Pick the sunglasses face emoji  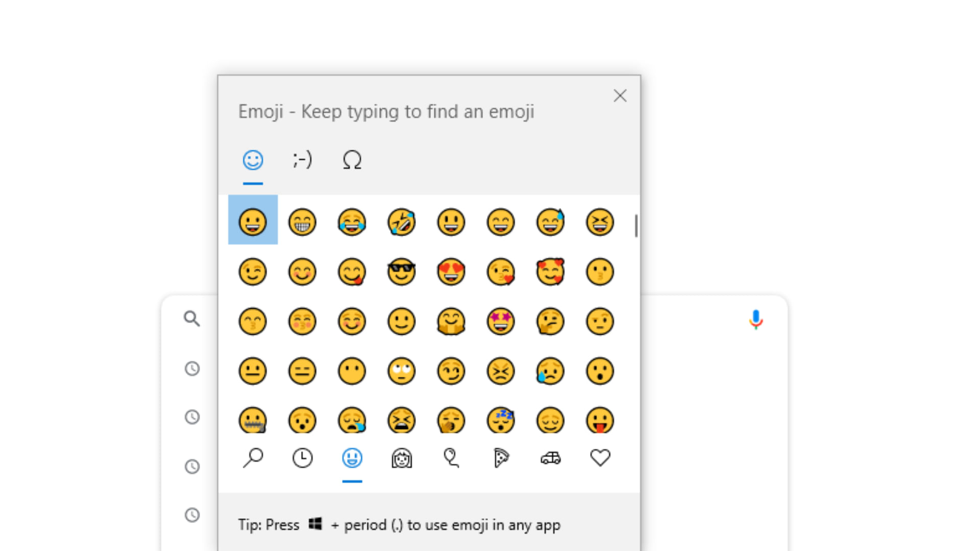402,272
